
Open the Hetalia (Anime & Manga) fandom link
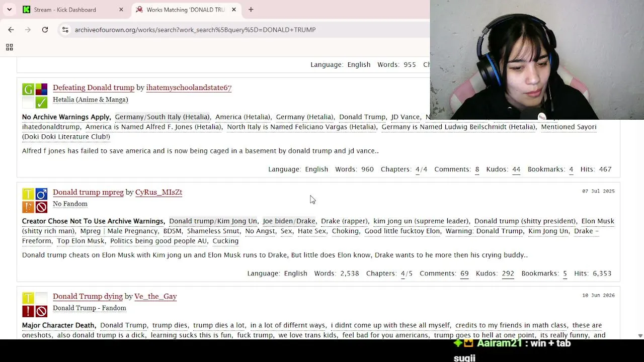[91, 100]
